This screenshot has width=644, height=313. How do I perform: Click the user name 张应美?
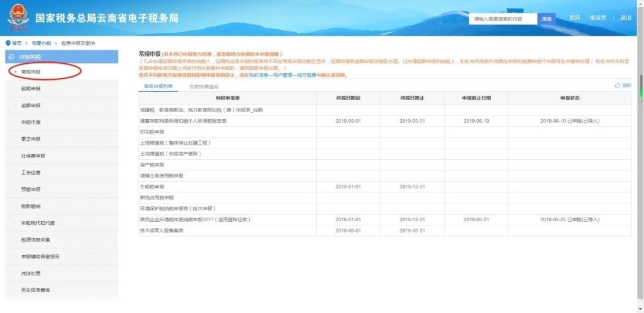pyautogui.click(x=598, y=18)
